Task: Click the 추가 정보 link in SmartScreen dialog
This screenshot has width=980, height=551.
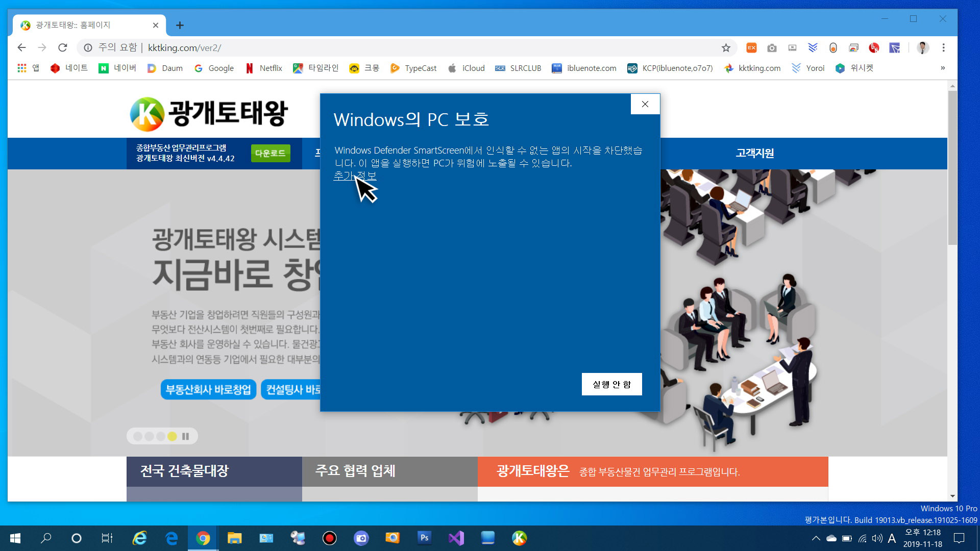Action: point(355,176)
